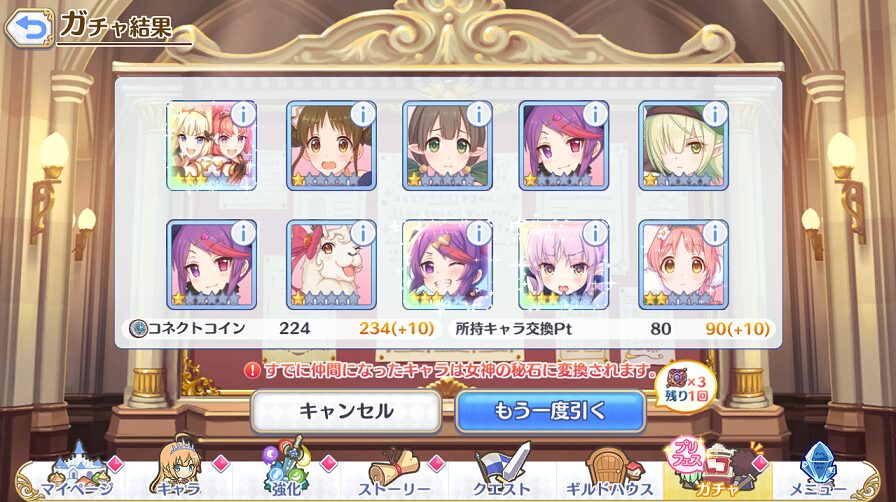Select the brown-haired twin-tail character thumbnail
Screen dimensions: 896x502
tap(331, 146)
